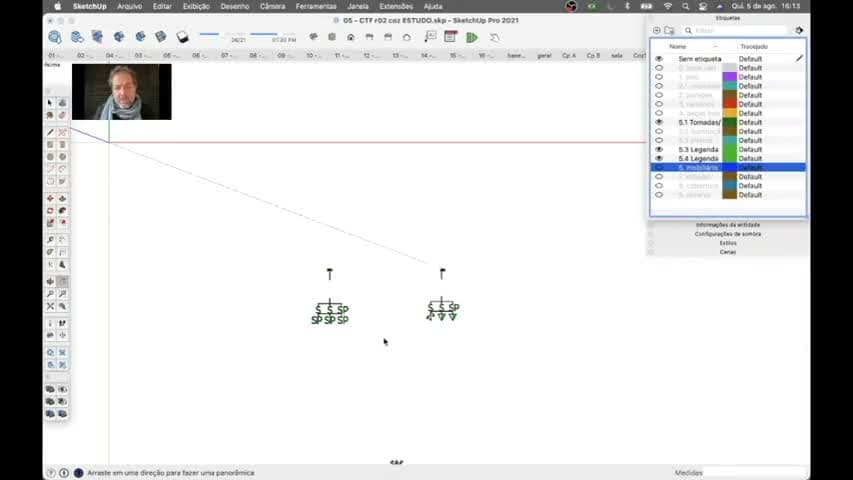Switch to scene tab sala
Image resolution: width=853 pixels, height=480 pixels.
click(x=616, y=56)
